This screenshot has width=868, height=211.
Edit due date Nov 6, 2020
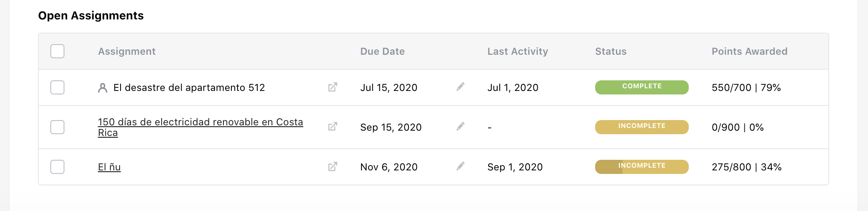[460, 166]
